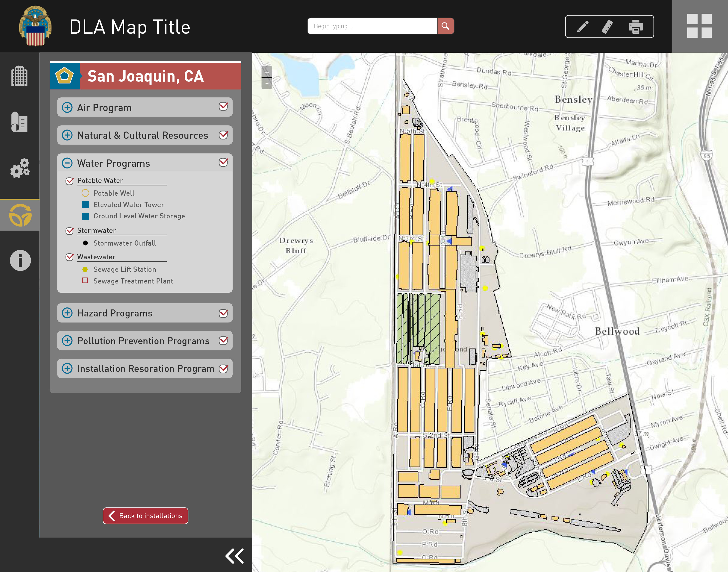Zoom in the map with plus
This screenshot has height=572, width=728.
267,72
